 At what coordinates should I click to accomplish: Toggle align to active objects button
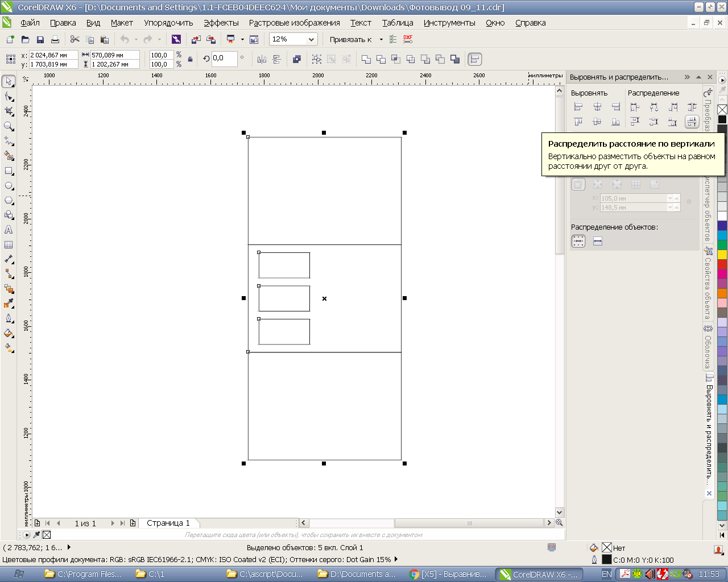578,184
